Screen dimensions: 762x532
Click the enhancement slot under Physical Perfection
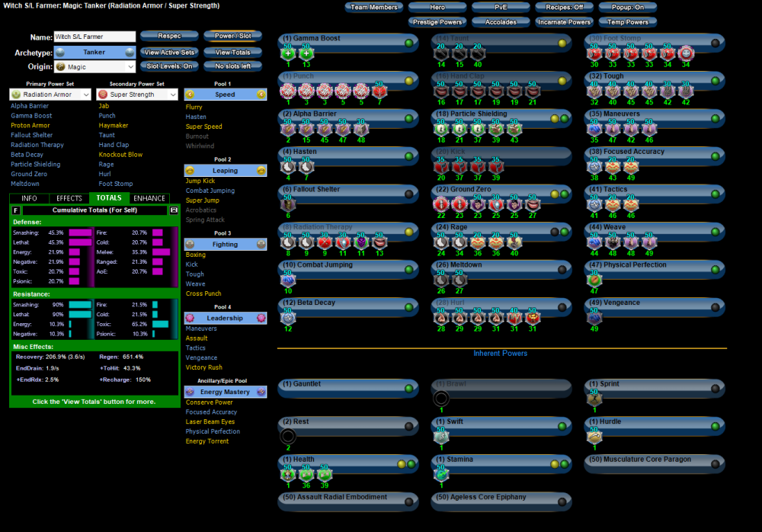tap(594, 280)
